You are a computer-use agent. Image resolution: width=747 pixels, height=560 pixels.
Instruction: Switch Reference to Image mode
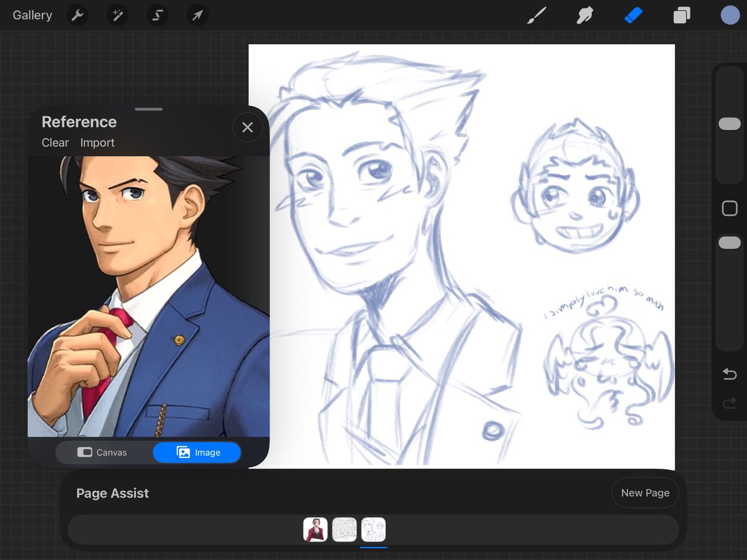click(197, 452)
